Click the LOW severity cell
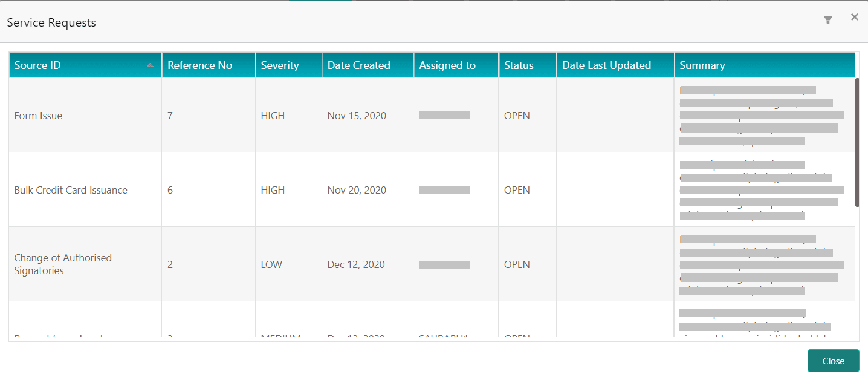The image size is (868, 380). pos(271,264)
